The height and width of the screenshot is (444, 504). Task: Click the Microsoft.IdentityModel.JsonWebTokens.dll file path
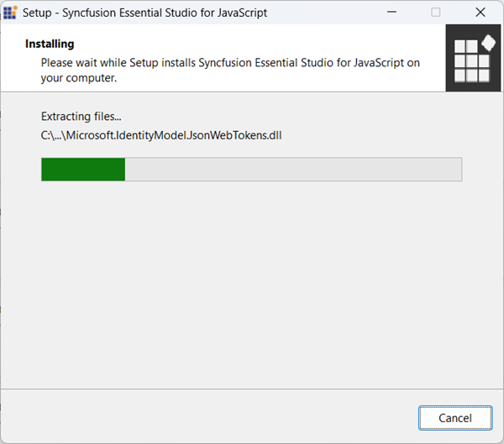pos(160,135)
